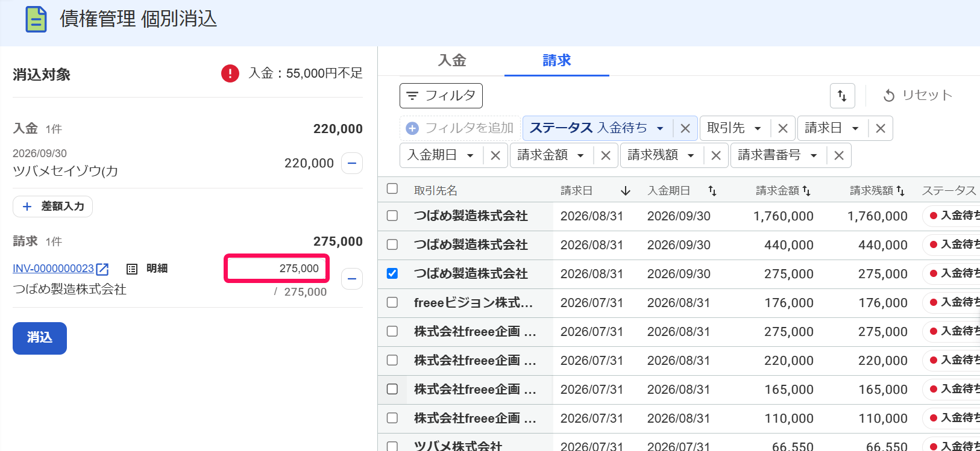Remove the ステータス filter with its X
The width and height of the screenshot is (980, 451).
tap(685, 128)
